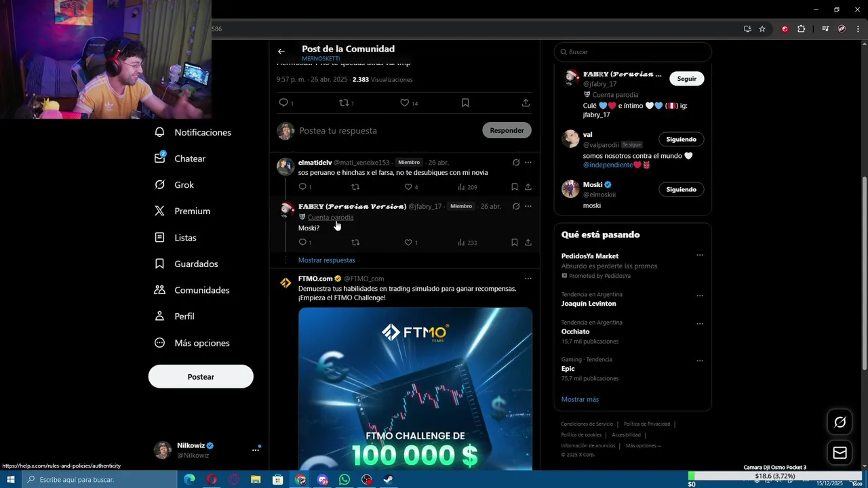
Task: Click the repost icon on the main post
Action: pyautogui.click(x=344, y=102)
